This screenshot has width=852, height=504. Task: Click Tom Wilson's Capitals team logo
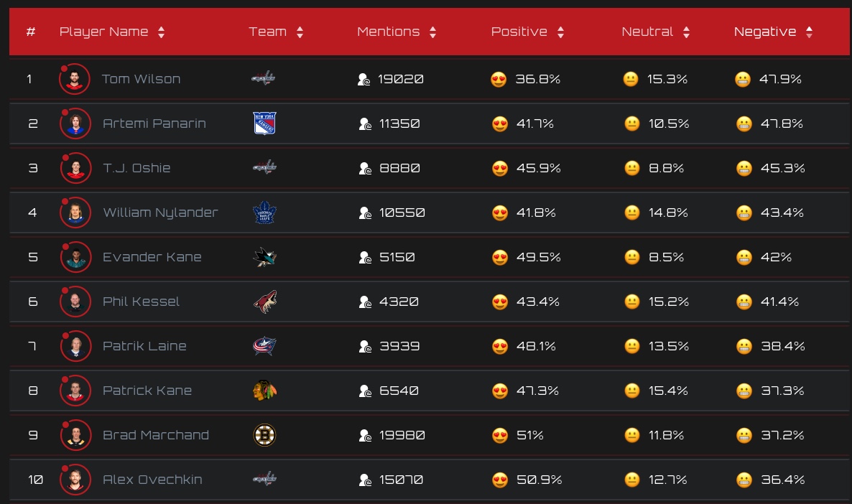tap(264, 79)
